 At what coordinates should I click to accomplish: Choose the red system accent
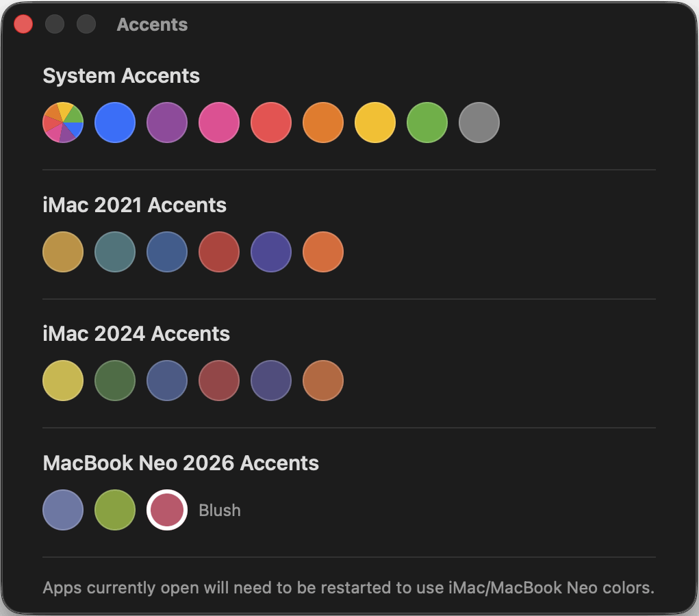tap(271, 123)
